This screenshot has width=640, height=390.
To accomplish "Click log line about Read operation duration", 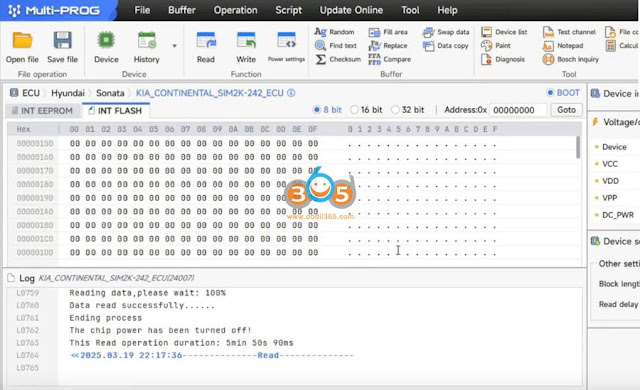I will point(181,343).
